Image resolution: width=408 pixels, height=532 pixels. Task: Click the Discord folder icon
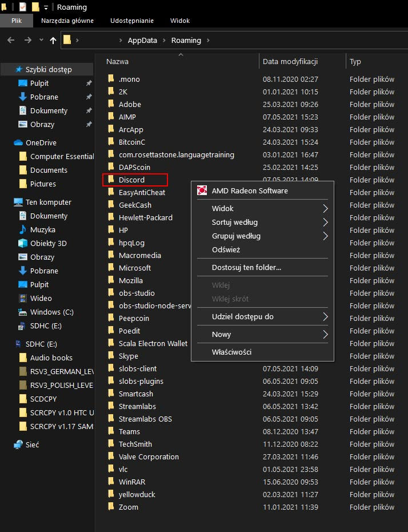coord(111,179)
